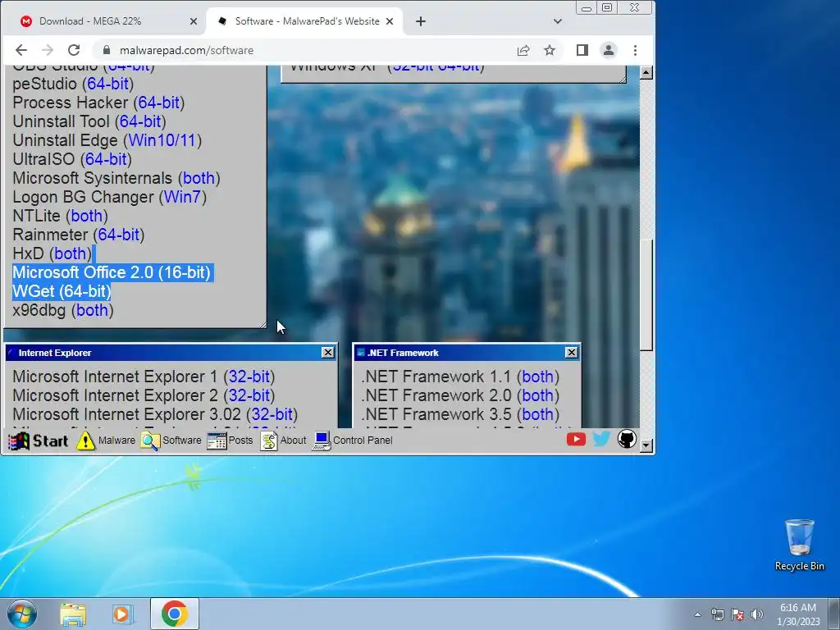Click the page scrollbar down arrow

tap(646, 445)
